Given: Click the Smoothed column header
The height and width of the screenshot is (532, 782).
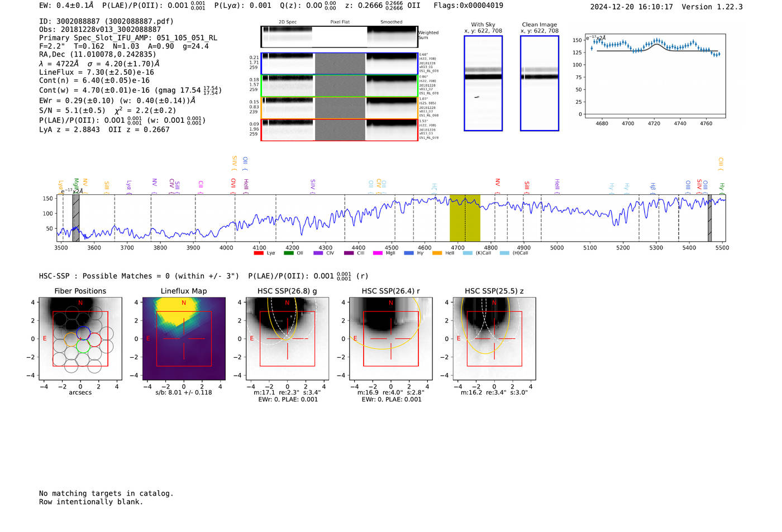Looking at the screenshot, I should pos(392,22).
